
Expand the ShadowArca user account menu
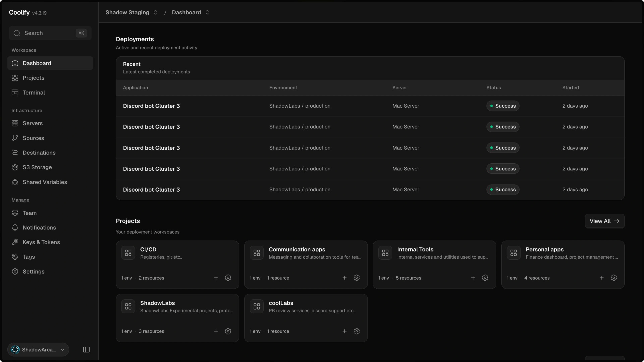point(38,349)
